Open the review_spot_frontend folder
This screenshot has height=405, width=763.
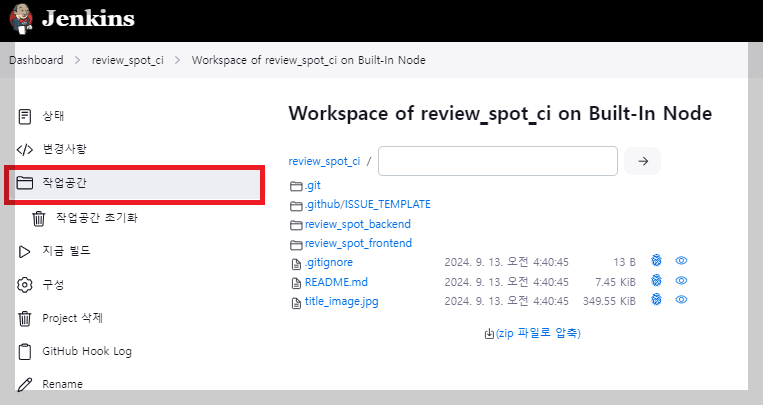(x=358, y=243)
